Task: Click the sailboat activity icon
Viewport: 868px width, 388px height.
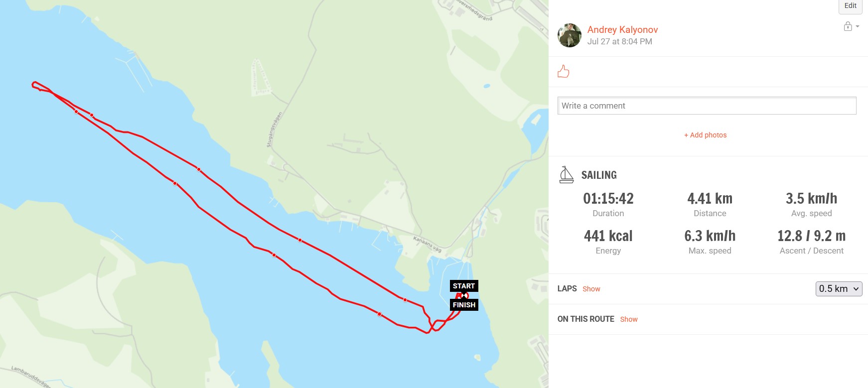Action: pos(566,175)
